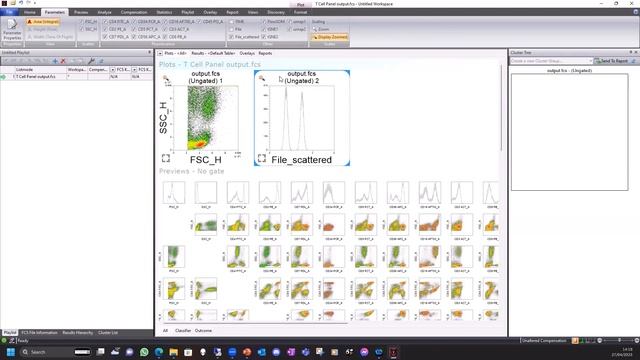This screenshot has width=640, height=360.
Task: Remove the file with the red X icon
Action: (x=63, y=61)
